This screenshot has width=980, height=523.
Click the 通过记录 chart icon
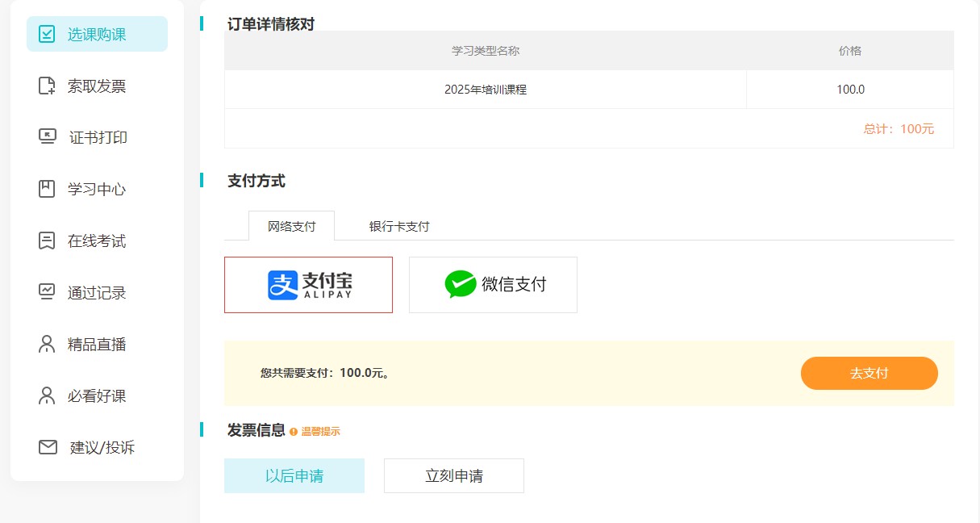click(x=48, y=292)
